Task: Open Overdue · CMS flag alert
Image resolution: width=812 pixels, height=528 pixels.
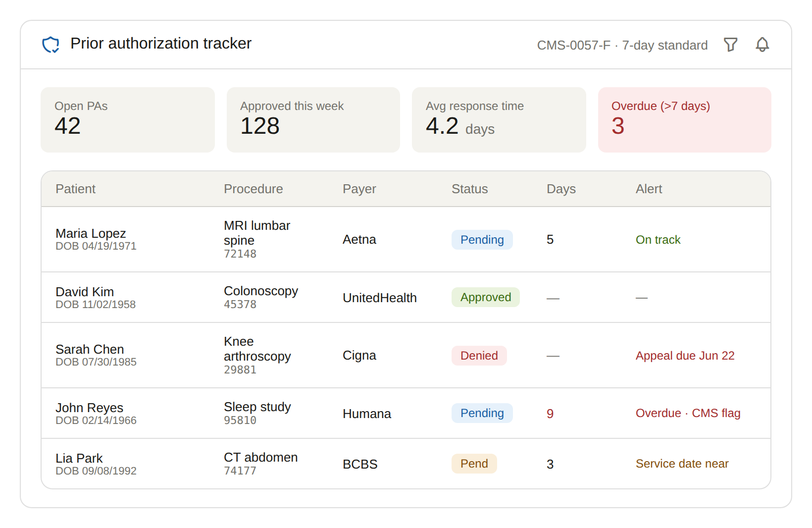Action: pyautogui.click(x=688, y=413)
